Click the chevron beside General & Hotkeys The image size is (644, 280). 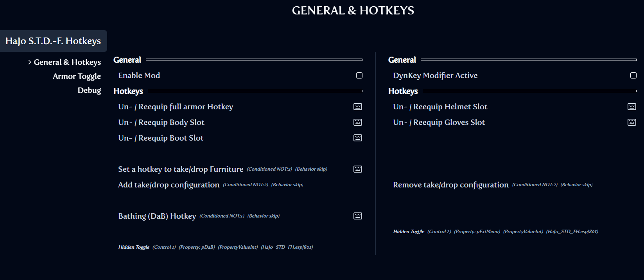pyautogui.click(x=30, y=62)
